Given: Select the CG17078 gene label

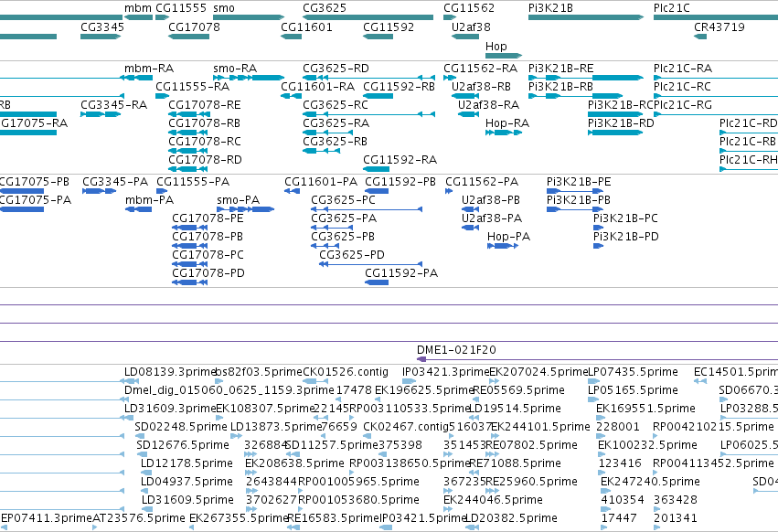Looking at the screenshot, I should pyautogui.click(x=194, y=27).
